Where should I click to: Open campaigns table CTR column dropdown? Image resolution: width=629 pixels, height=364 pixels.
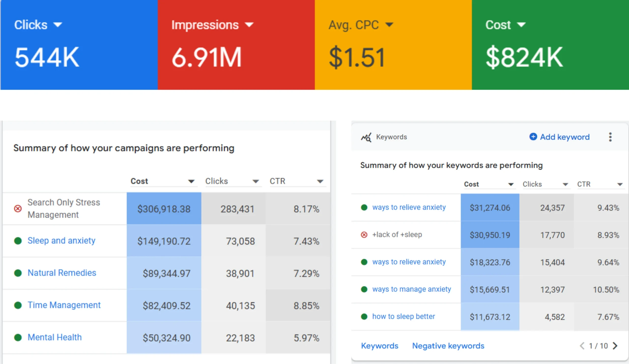320,181
